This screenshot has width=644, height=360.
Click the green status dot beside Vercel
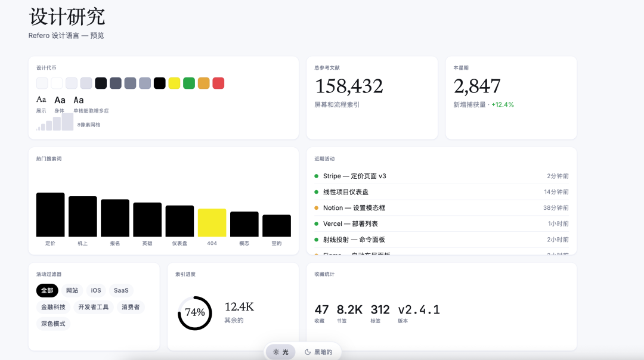(x=316, y=224)
